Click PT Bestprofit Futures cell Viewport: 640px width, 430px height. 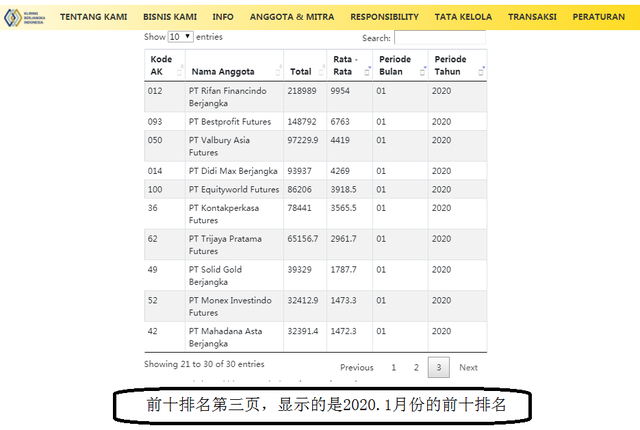click(235, 122)
